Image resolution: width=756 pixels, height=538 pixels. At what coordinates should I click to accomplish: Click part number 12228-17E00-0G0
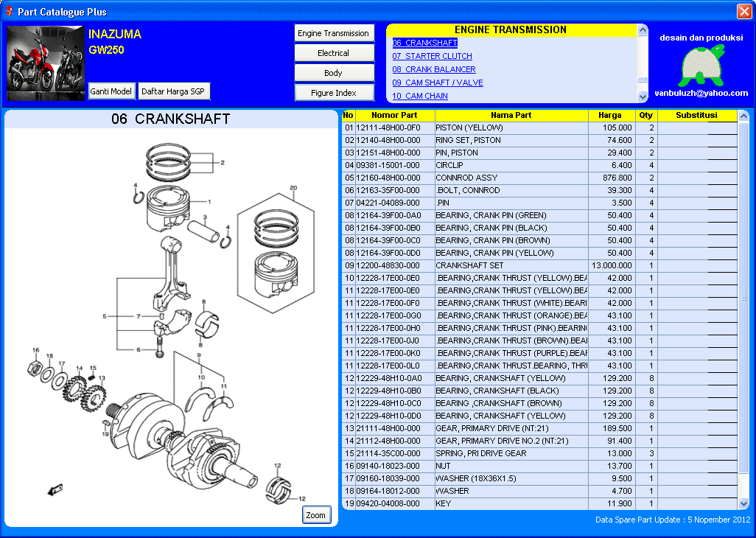(x=388, y=315)
